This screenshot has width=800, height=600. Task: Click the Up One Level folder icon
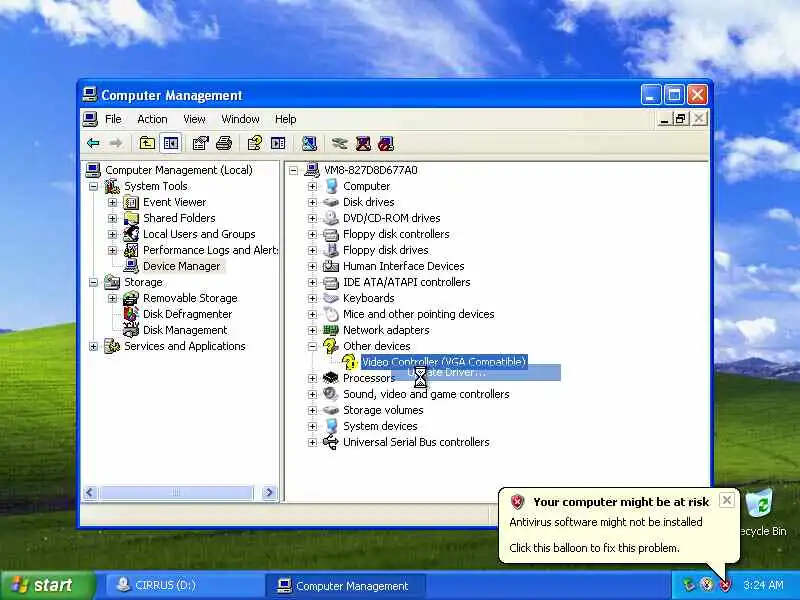point(147,143)
